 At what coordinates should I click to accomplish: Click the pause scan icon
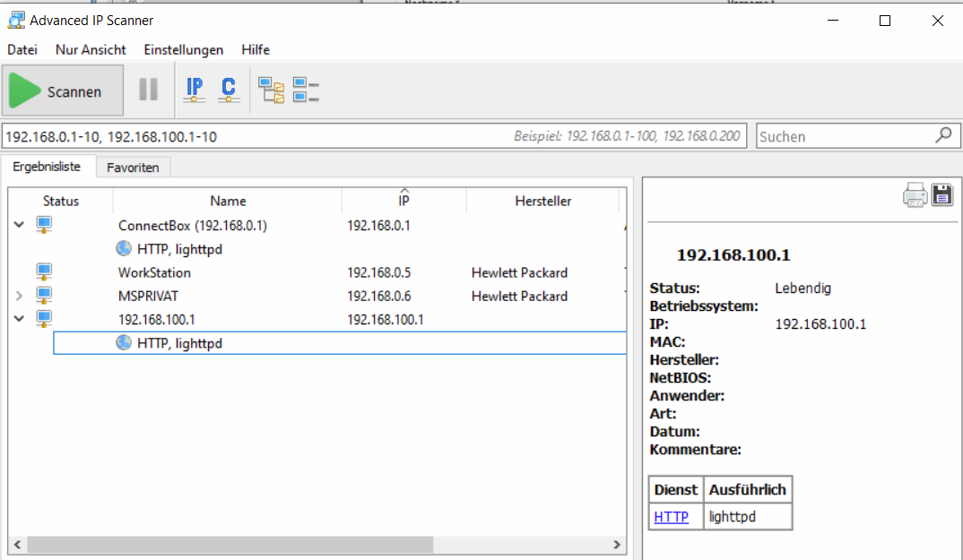148,90
